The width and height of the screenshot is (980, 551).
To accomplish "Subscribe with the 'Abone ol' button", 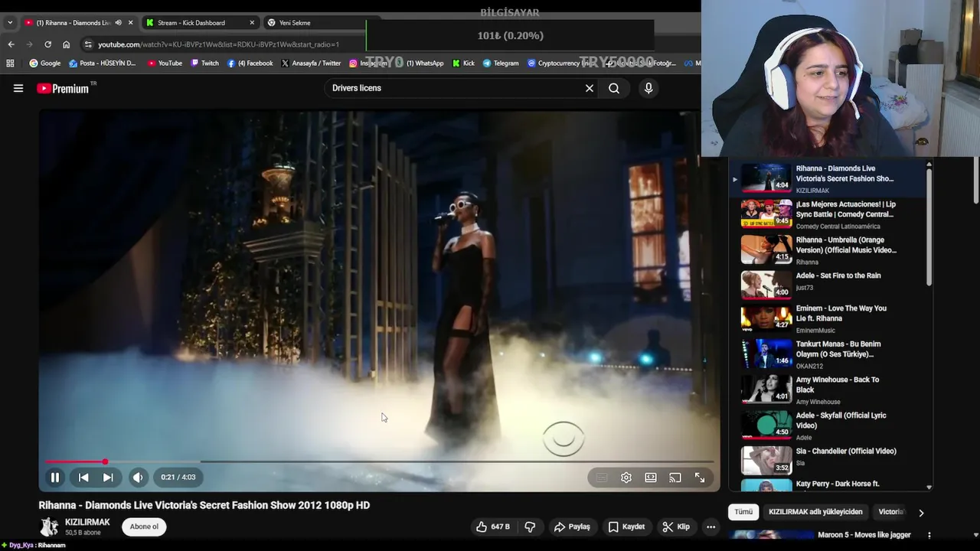I will (x=144, y=527).
